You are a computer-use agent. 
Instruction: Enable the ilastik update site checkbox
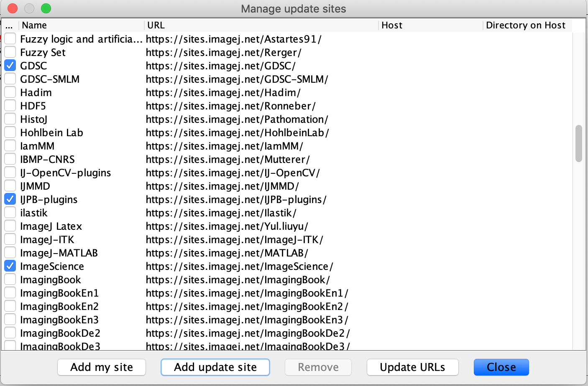point(10,213)
